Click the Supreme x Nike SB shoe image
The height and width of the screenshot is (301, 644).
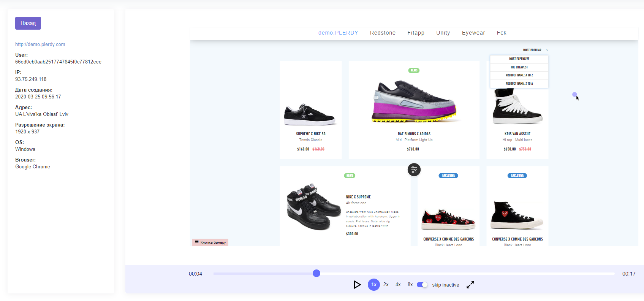coord(310,115)
